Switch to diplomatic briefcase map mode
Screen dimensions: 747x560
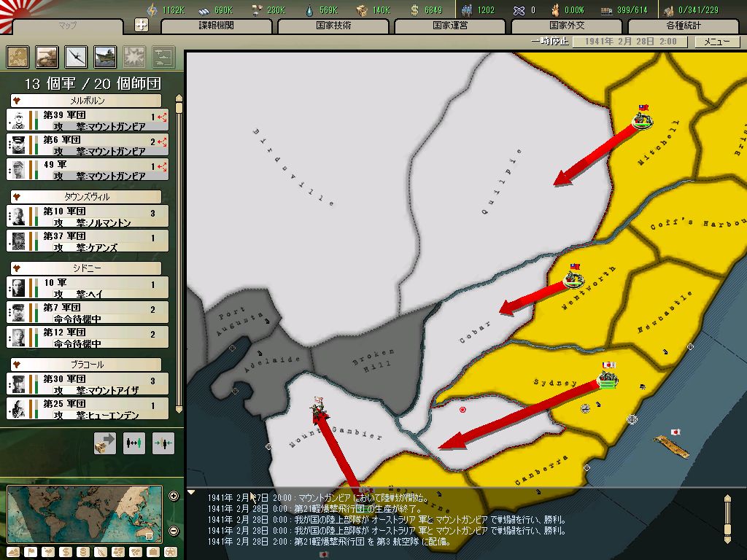[153, 553]
